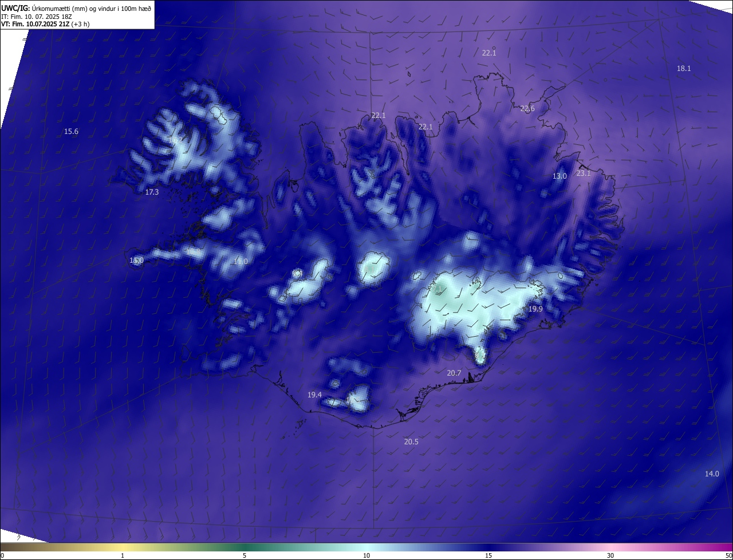Click the 18.1 value label on the map
This screenshot has height=560, width=733.
click(x=684, y=68)
